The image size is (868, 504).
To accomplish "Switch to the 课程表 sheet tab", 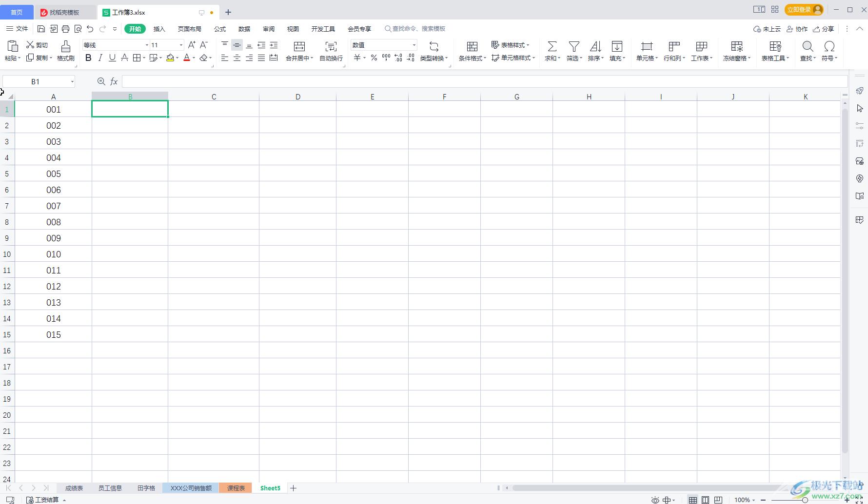I will pos(236,488).
